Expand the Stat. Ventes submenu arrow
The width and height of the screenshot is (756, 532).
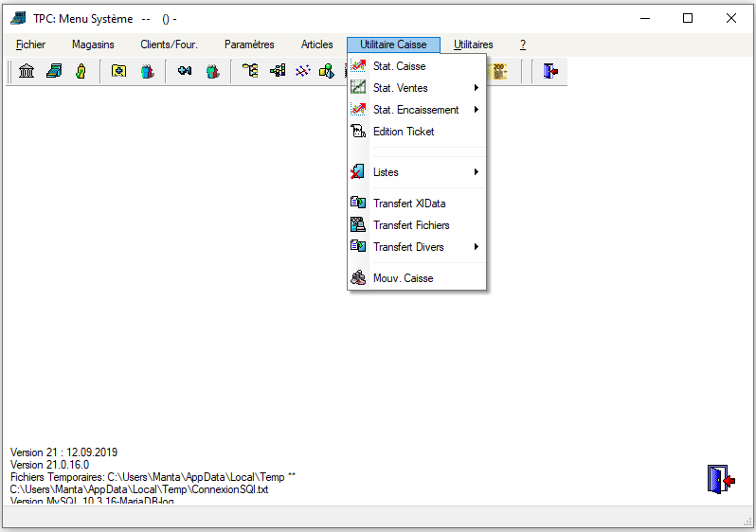(476, 88)
